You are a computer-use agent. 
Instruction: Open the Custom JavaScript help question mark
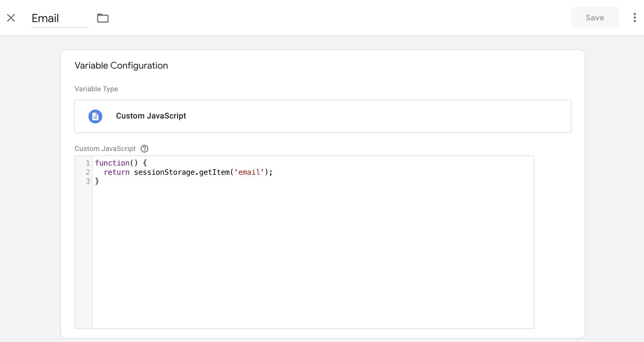point(144,149)
